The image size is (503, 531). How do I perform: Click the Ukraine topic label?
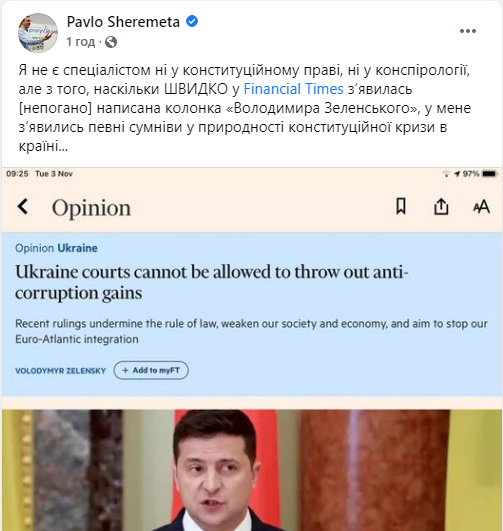click(77, 248)
